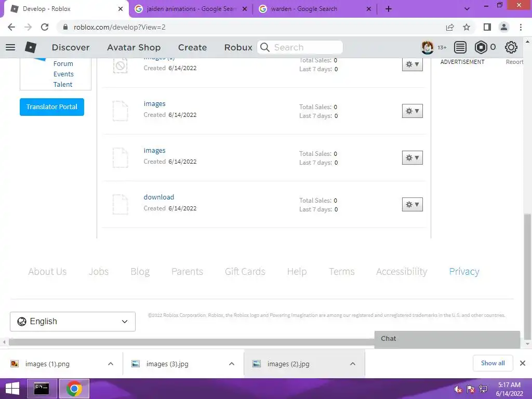
Task: Close the downloads bar
Action: [x=523, y=363]
